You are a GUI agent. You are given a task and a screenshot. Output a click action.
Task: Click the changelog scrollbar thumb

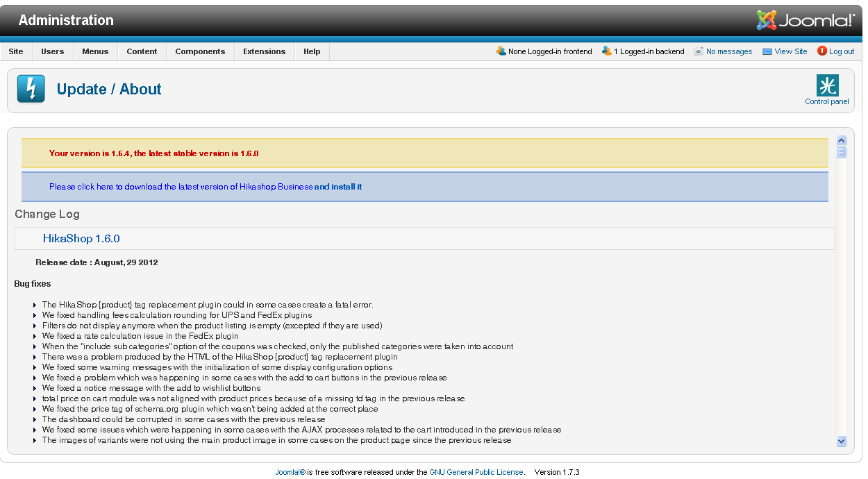click(x=842, y=152)
